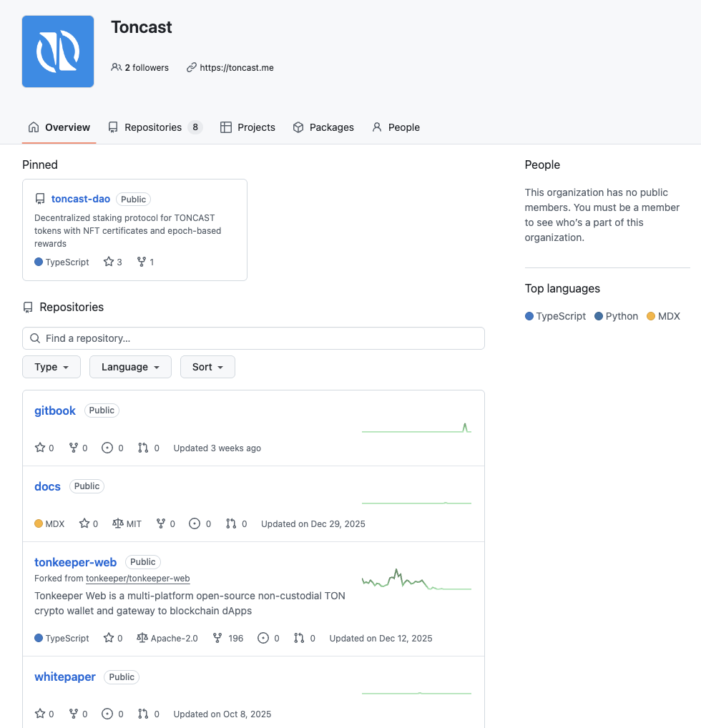This screenshot has height=728, width=701.
Task: Click the Find a repository search field
Action: 253,338
